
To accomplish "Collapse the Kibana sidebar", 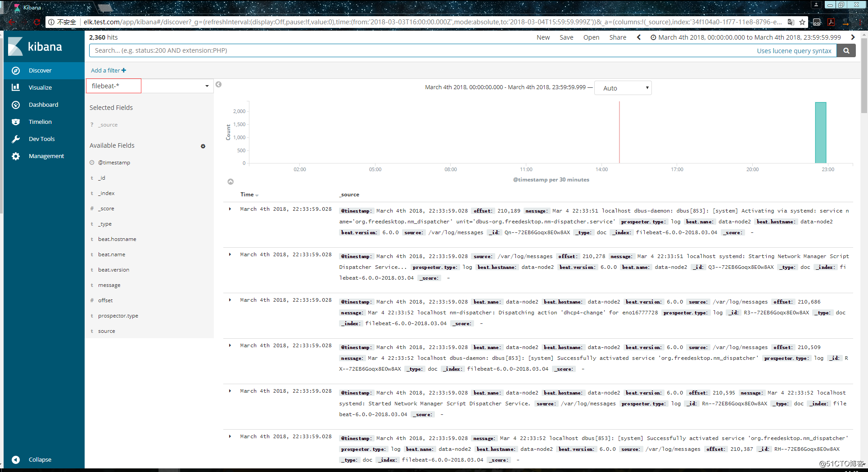I will pyautogui.click(x=44, y=459).
